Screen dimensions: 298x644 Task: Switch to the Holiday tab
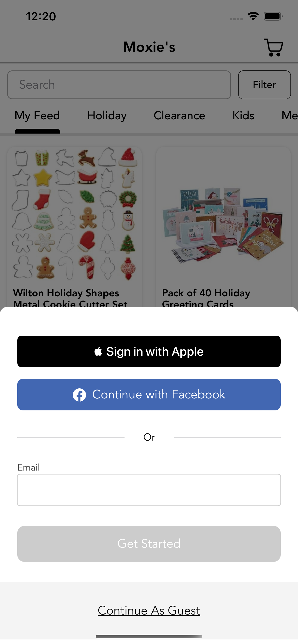point(107,116)
